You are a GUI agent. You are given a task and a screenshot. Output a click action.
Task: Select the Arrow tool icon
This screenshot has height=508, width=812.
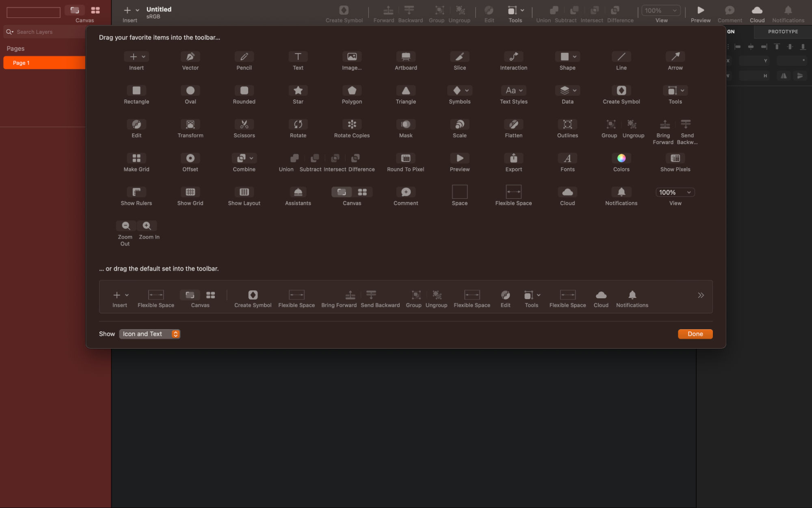click(675, 56)
